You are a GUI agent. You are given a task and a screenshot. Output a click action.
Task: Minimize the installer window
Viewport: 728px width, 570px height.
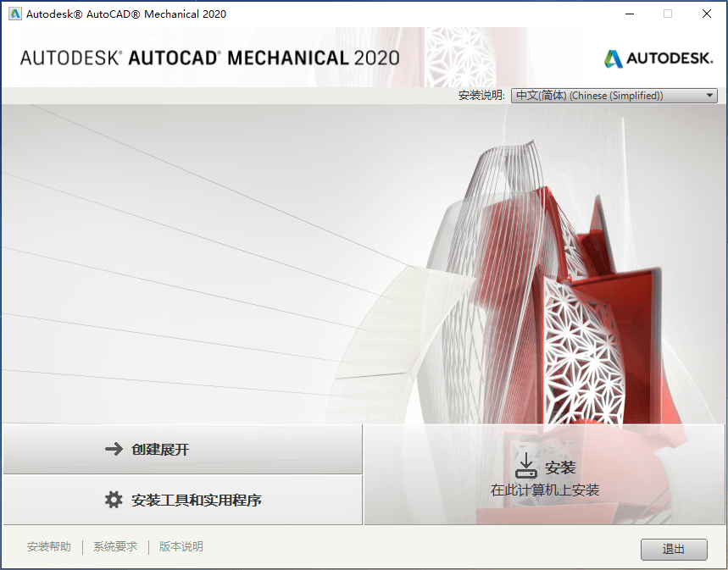(x=628, y=14)
